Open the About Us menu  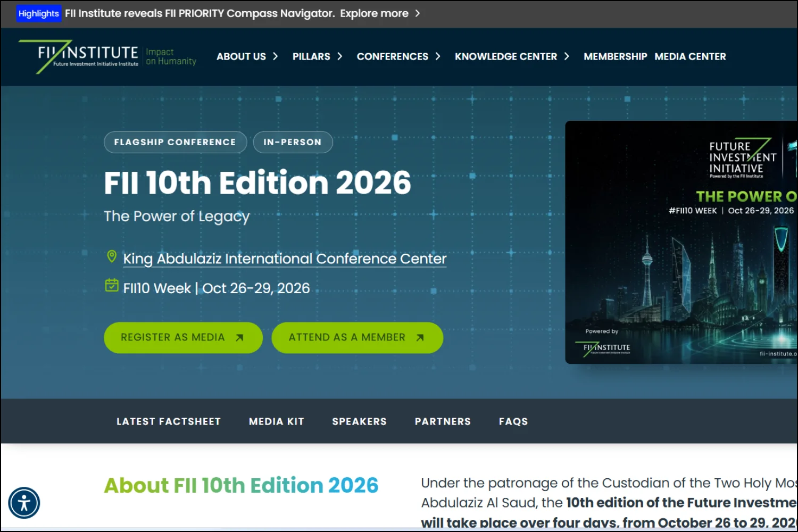point(241,56)
